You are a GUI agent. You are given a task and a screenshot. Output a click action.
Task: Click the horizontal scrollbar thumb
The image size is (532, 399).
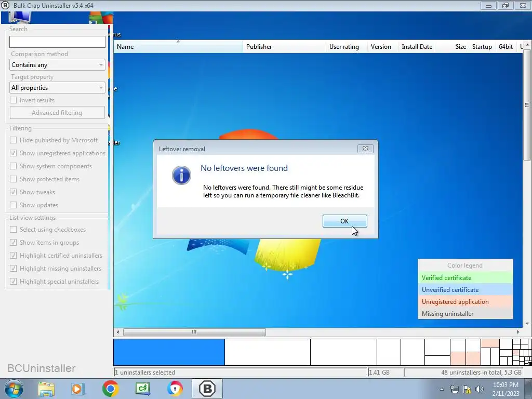tap(194, 332)
